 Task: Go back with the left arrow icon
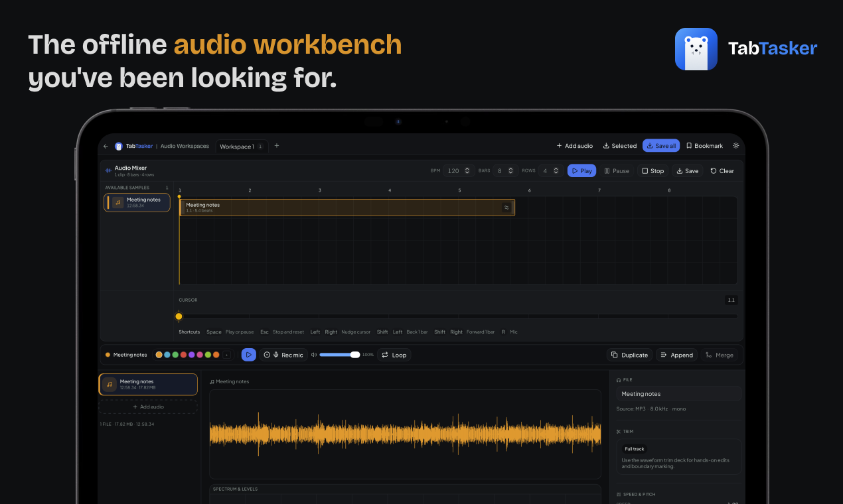coord(106,146)
